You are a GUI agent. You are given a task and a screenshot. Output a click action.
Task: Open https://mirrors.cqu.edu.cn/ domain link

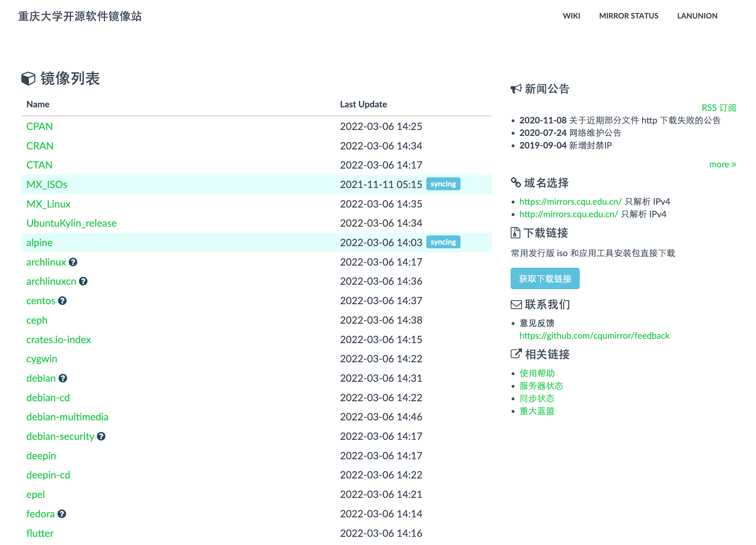point(570,202)
